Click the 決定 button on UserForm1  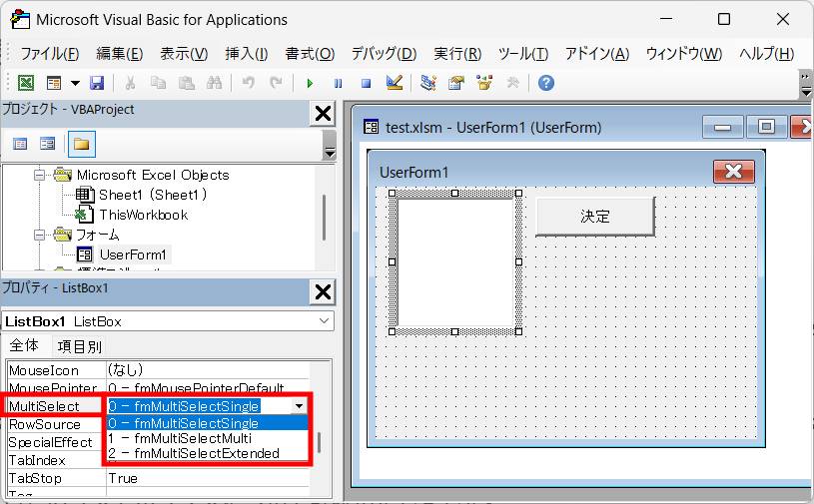coord(595,217)
